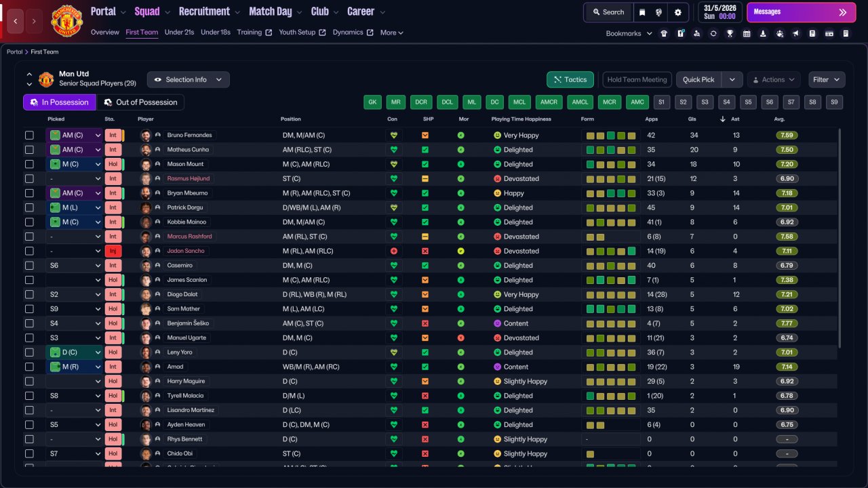Open Bruno Fernandes' picked position dropdown
The height and width of the screenshot is (488, 868).
tap(74, 136)
